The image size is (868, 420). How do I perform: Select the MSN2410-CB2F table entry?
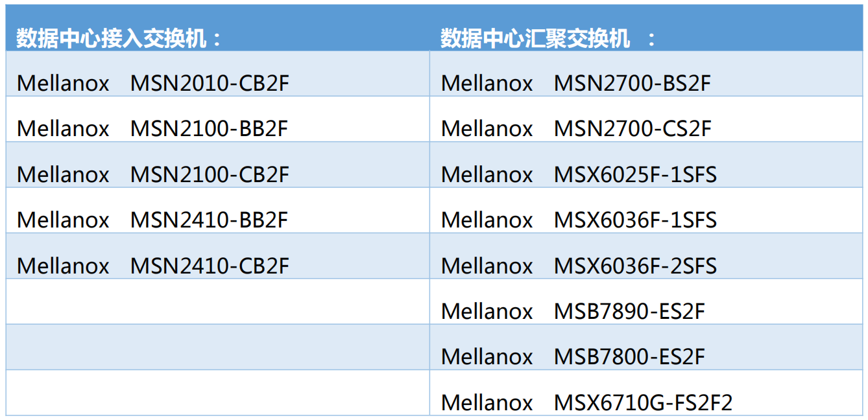point(210,266)
